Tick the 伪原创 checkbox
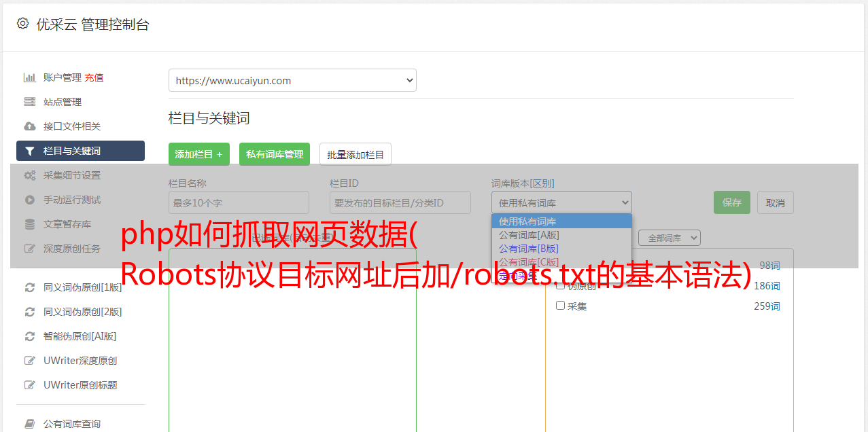Screen dimensions: 868x432 [561, 285]
